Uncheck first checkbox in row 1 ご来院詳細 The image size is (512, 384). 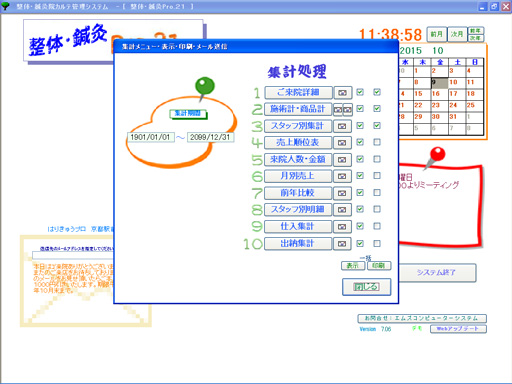[x=360, y=92]
